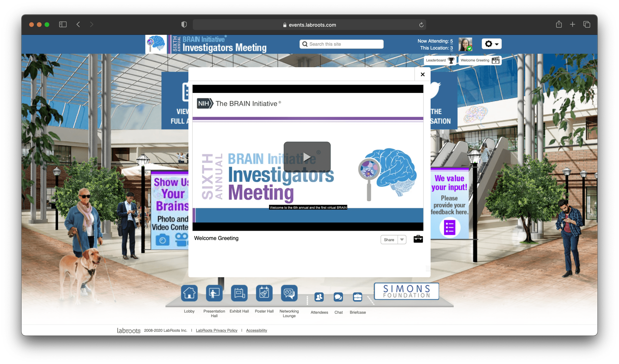Click the Welcome Greeting button at top
Screen dimensions: 619x364
[x=479, y=60]
